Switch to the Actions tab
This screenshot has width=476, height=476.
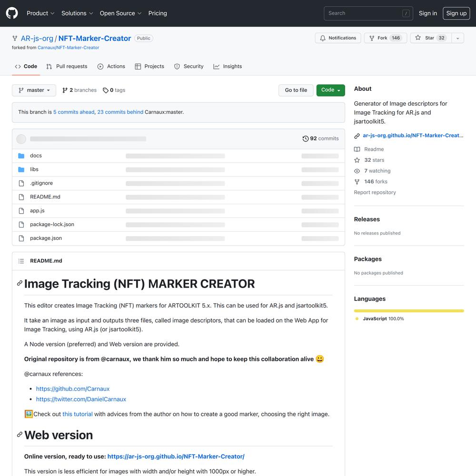pos(111,67)
